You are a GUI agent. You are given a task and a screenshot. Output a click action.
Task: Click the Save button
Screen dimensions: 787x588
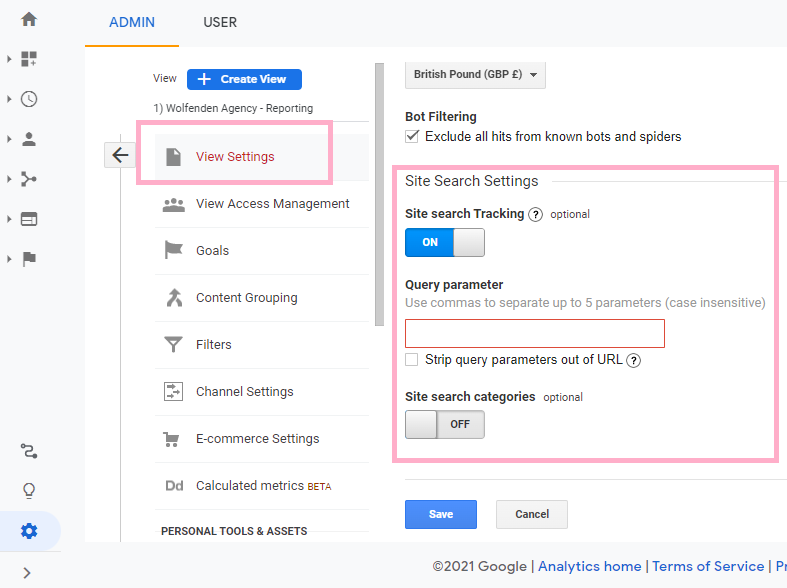tap(441, 514)
